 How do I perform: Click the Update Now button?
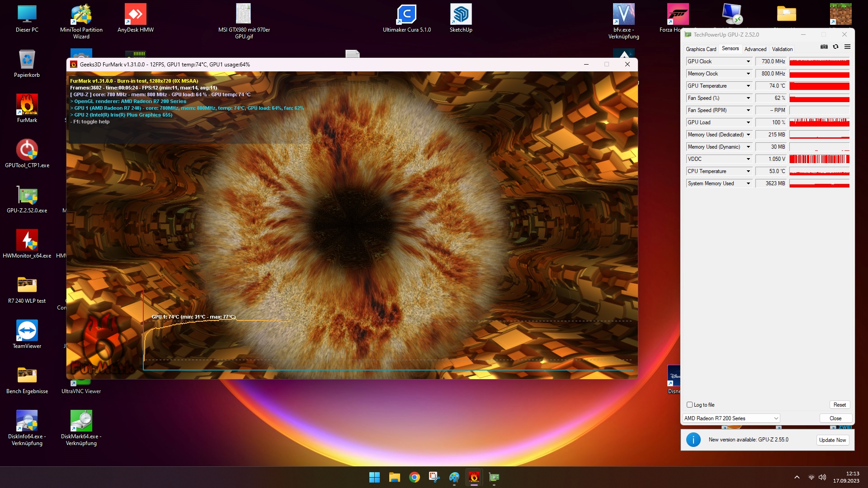tap(832, 440)
